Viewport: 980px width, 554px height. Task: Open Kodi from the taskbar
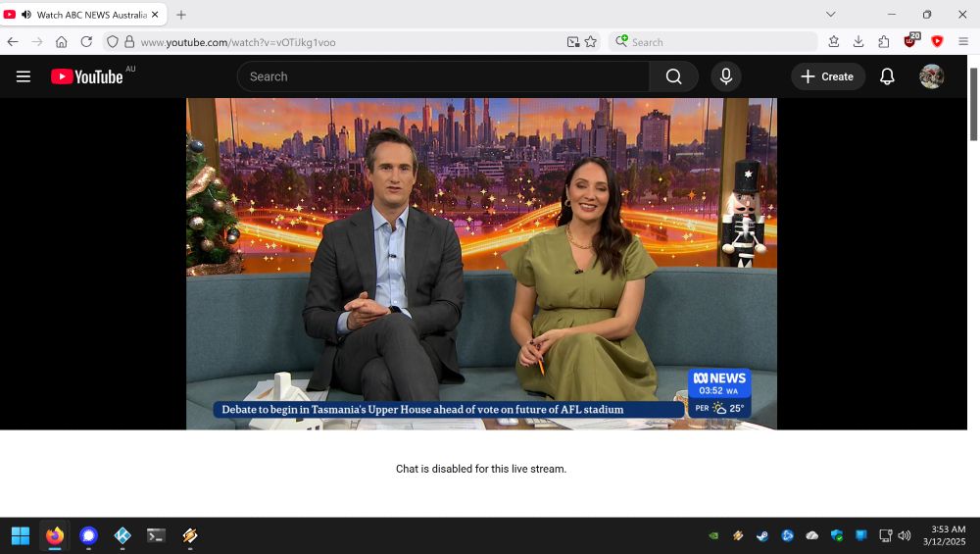tap(122, 536)
